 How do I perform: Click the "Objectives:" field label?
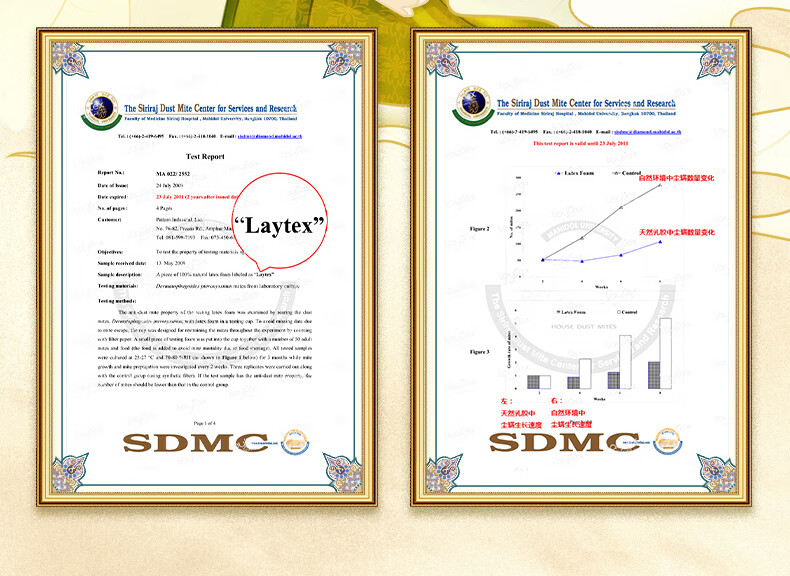pyautogui.click(x=110, y=251)
